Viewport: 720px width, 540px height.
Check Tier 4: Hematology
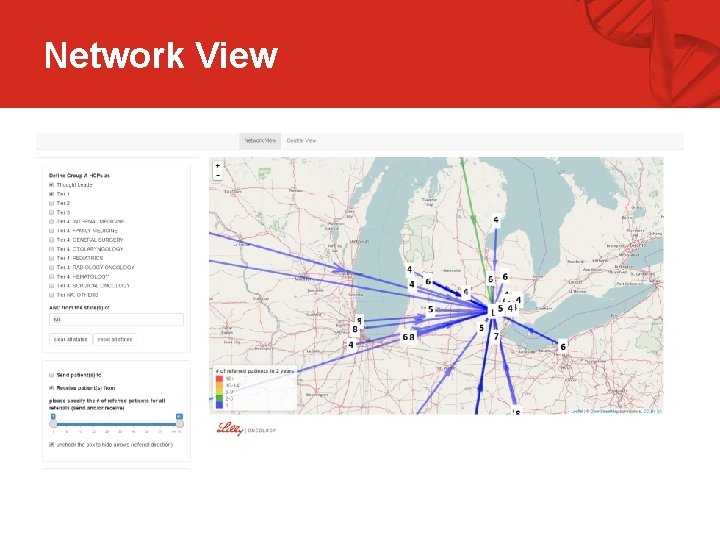point(51,276)
